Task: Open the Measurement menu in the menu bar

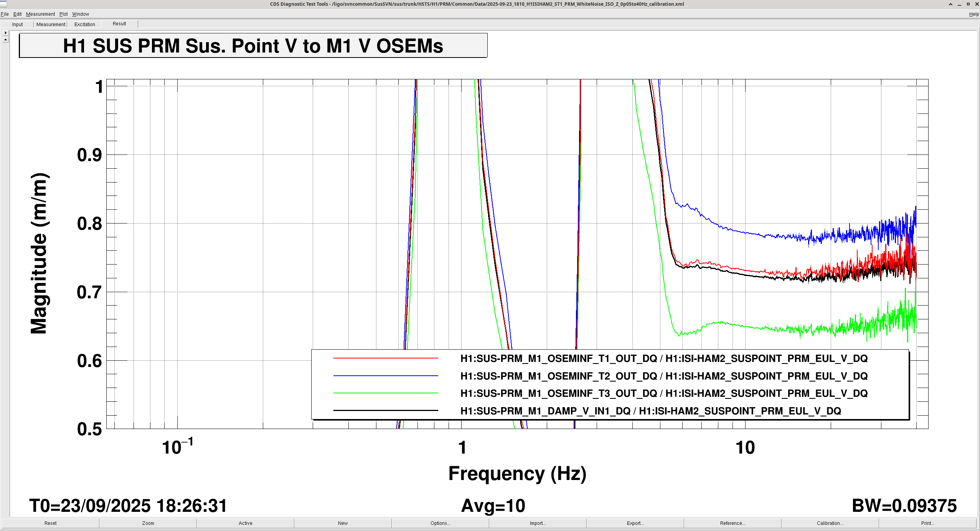Action: (x=40, y=14)
